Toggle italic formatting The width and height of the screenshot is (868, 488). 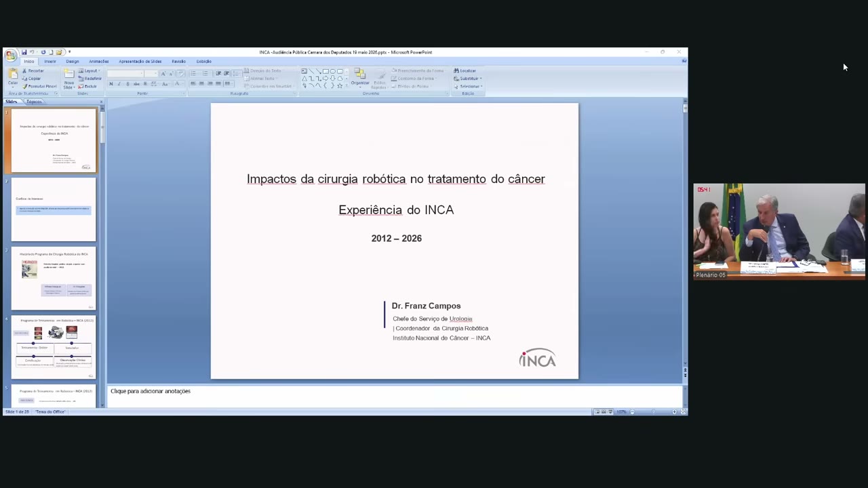pos(119,83)
